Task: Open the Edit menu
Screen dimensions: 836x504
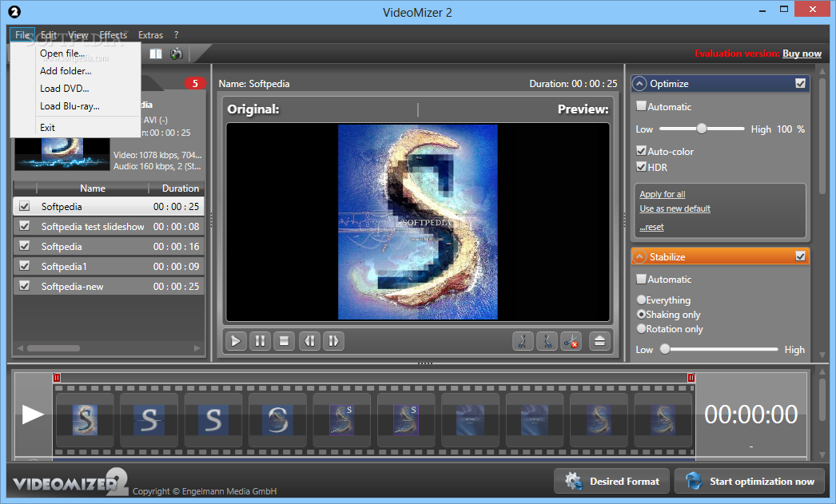Action: coord(49,34)
